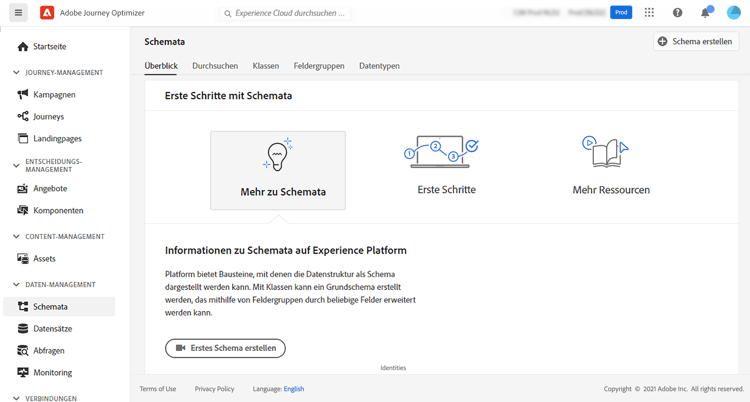
Task: Open the notifications bell icon
Action: coord(705,13)
